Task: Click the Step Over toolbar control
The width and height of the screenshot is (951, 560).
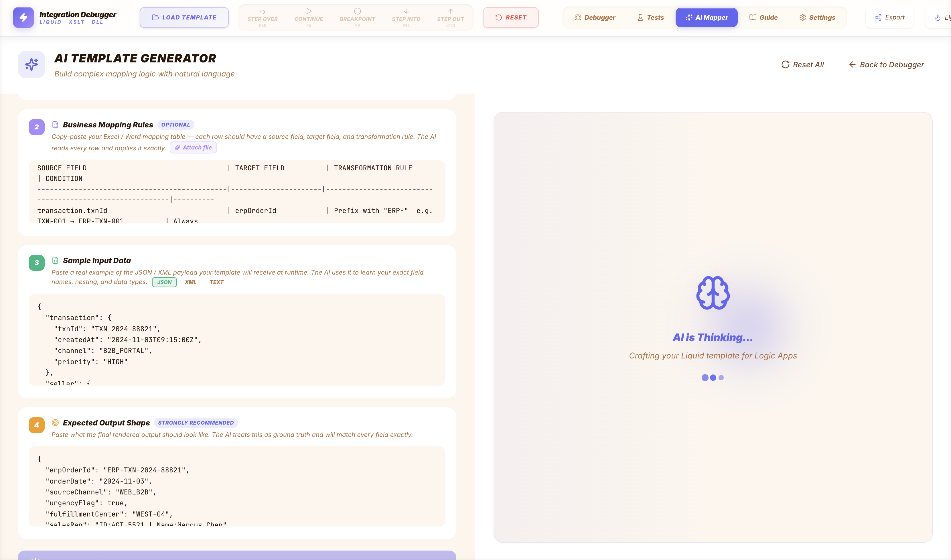Action: [x=262, y=17]
